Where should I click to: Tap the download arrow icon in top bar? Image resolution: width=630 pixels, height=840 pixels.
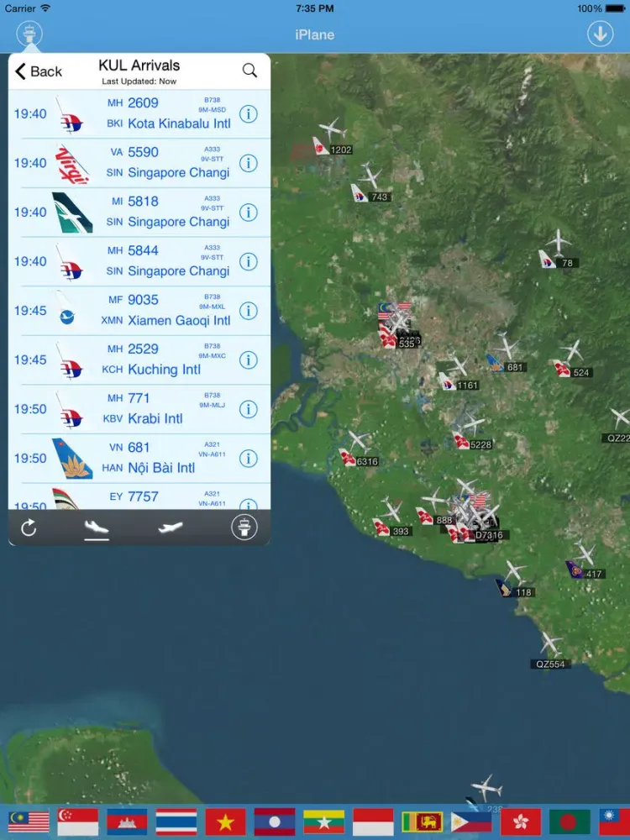click(600, 34)
